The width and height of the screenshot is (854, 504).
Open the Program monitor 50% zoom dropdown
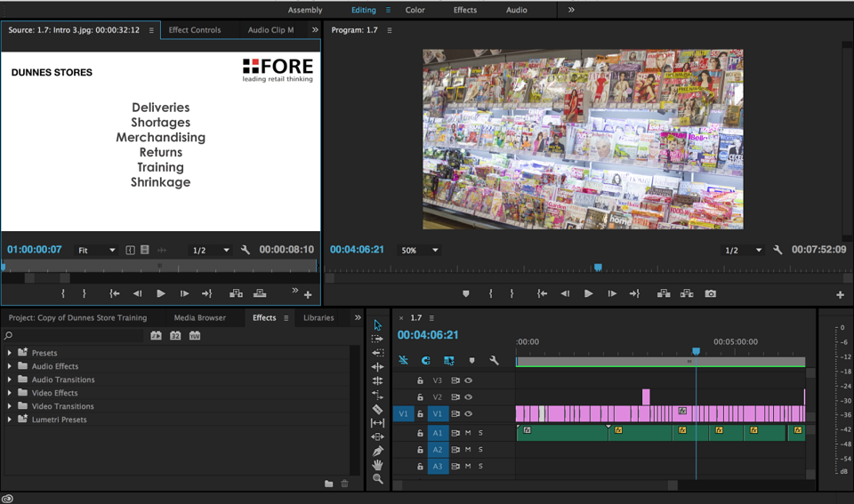click(x=419, y=251)
